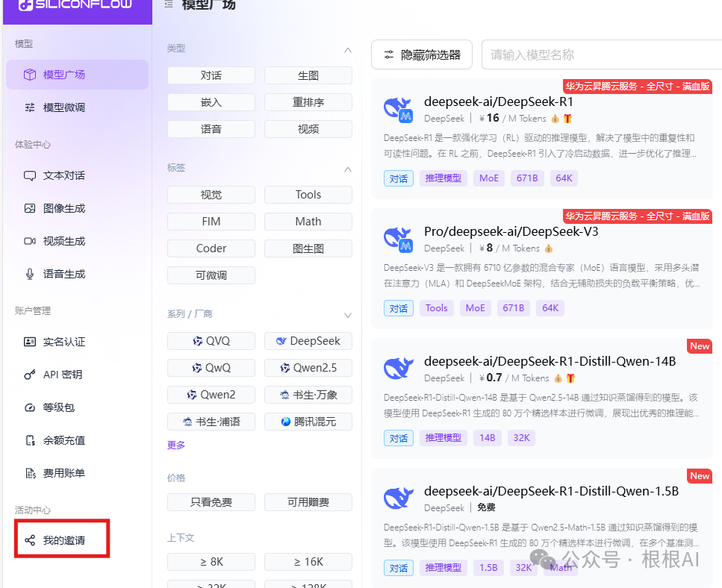Select 只看免费 price filter
This screenshot has width=722, height=588.
point(211,502)
